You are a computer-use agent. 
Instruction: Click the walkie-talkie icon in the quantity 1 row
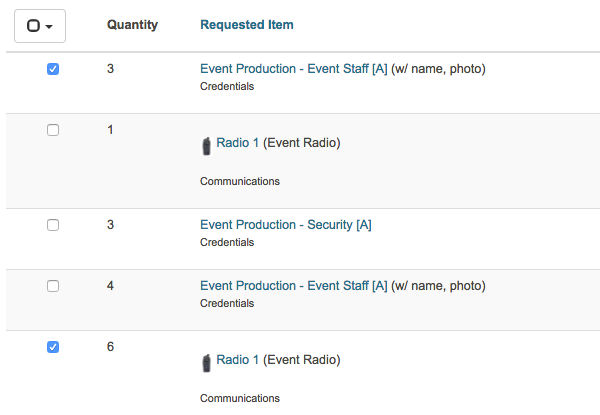pyautogui.click(x=206, y=146)
